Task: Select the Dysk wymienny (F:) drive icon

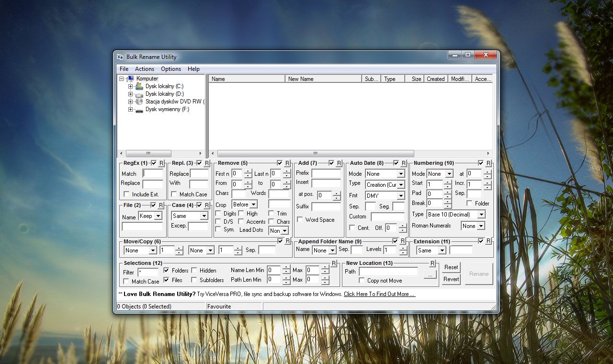Action: (x=139, y=110)
